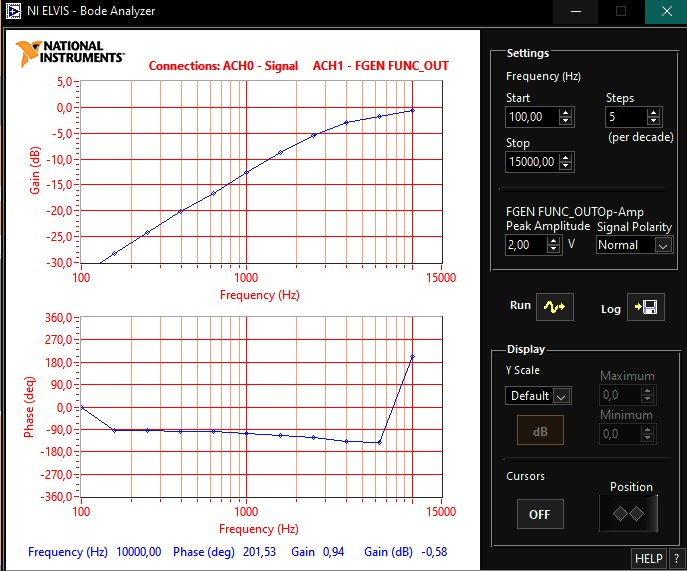Click the ACH1 - FGEN FUNC_OUT label
This screenshot has width=687, height=571.
[x=381, y=66]
